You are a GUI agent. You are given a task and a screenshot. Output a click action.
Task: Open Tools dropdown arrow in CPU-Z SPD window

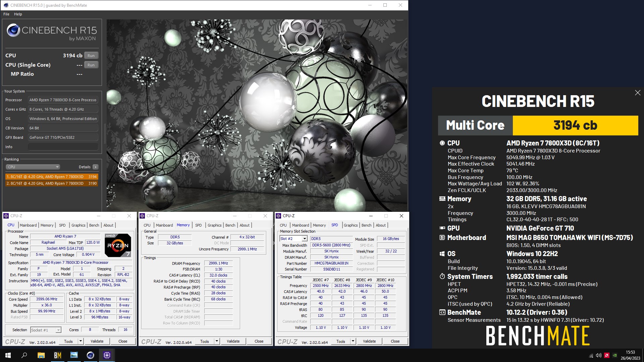point(353,341)
